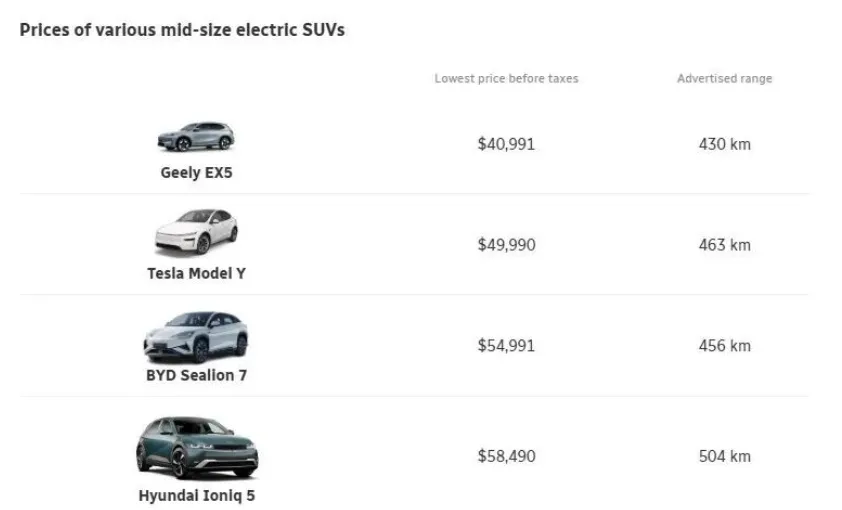Click the word Prices in the title
842x510 pixels.
click(43, 30)
